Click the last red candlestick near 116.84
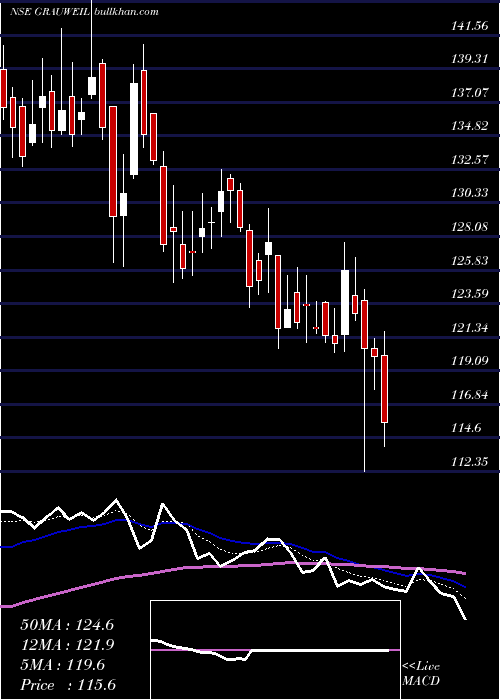 [384, 389]
